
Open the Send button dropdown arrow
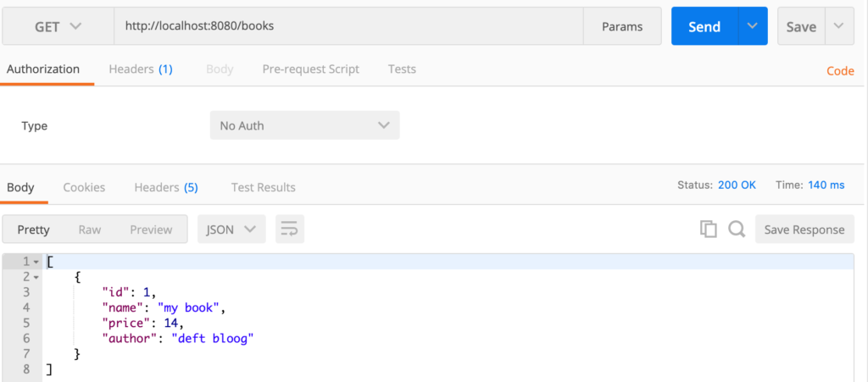752,26
